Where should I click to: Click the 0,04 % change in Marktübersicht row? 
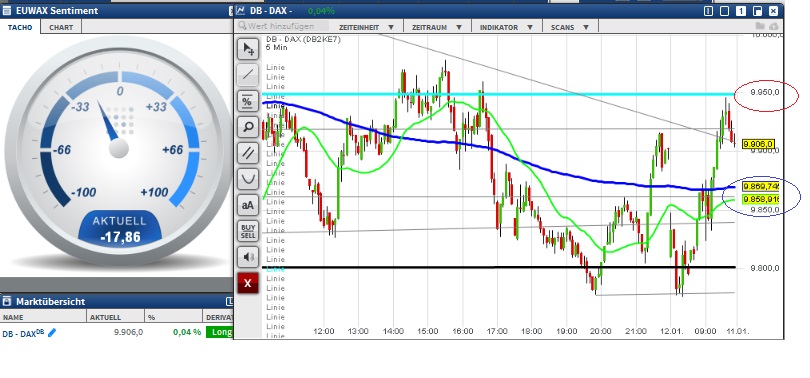[187, 332]
